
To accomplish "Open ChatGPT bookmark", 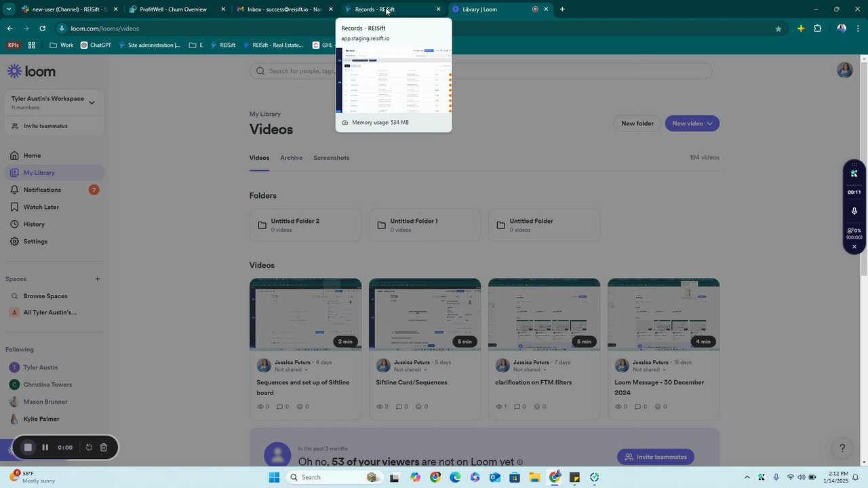I will pyautogui.click(x=96, y=45).
